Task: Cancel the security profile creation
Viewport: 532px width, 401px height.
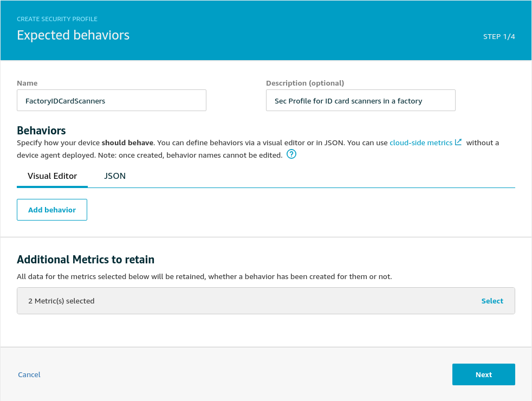Action: click(x=29, y=374)
